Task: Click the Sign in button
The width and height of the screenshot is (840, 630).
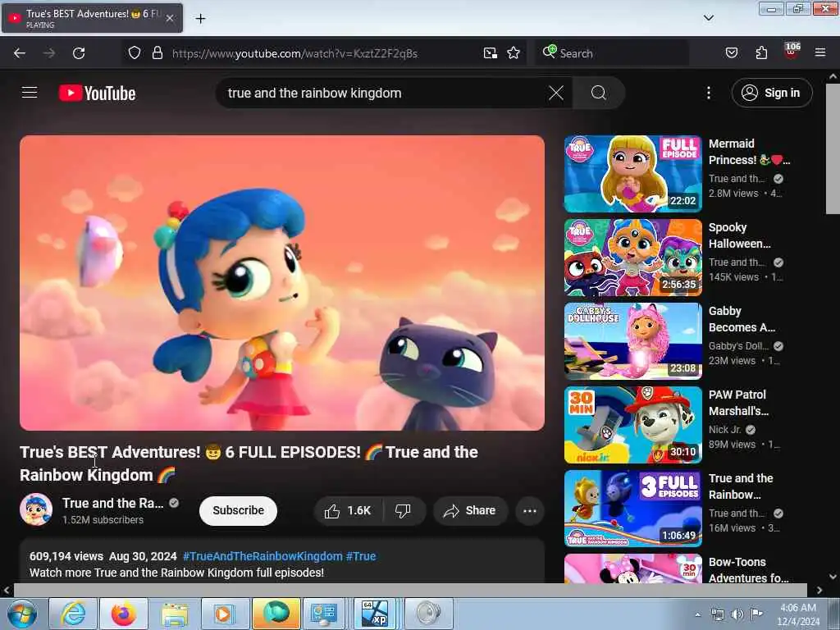Action: coord(771,93)
